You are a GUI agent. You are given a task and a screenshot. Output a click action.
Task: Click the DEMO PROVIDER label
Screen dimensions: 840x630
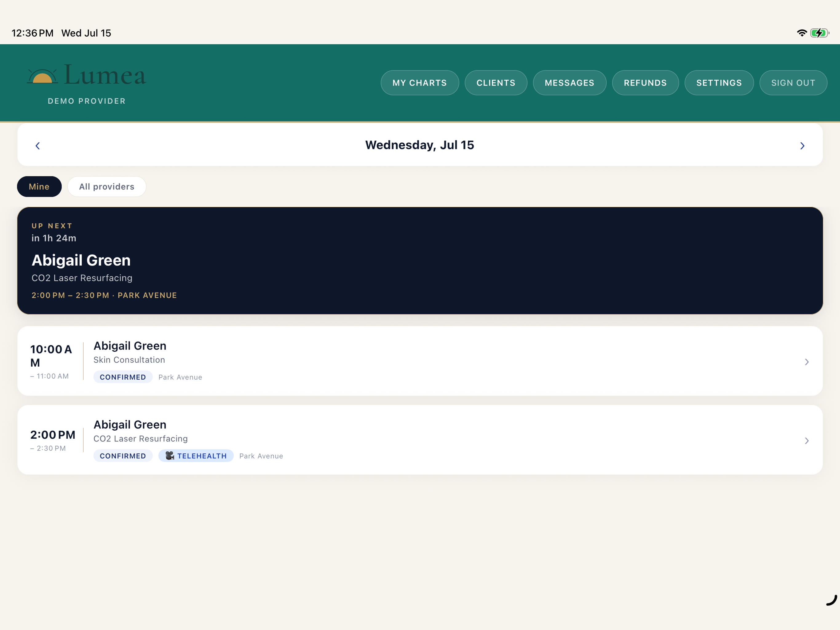(87, 101)
